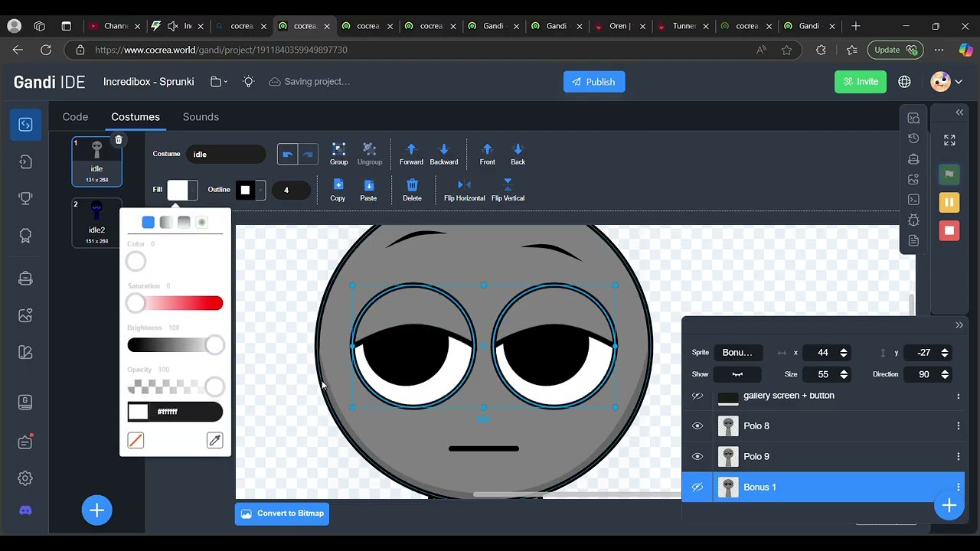980x551 pixels.
Task: Click Convert to Bitmap
Action: (282, 514)
